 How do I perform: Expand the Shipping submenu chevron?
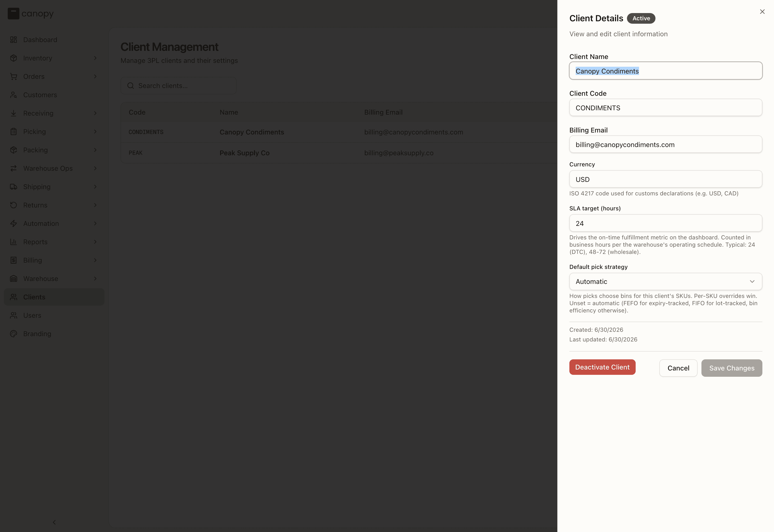95,187
